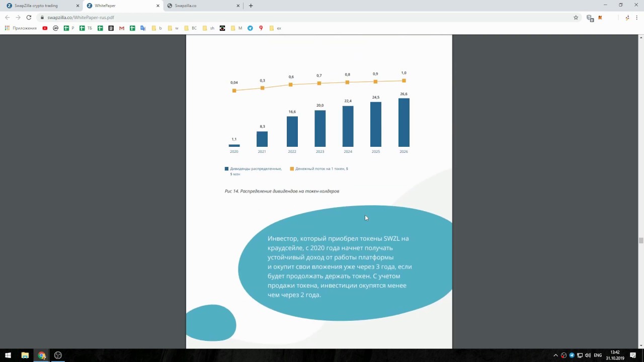Change ENG input language

[x=598, y=355]
